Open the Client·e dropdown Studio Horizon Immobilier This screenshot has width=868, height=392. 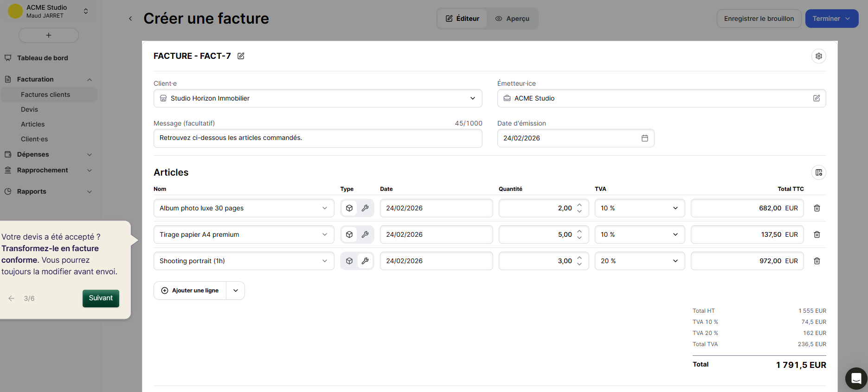point(318,98)
